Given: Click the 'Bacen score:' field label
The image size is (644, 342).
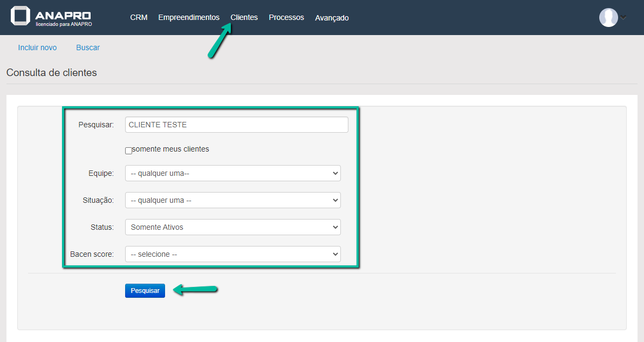Looking at the screenshot, I should (x=92, y=254).
